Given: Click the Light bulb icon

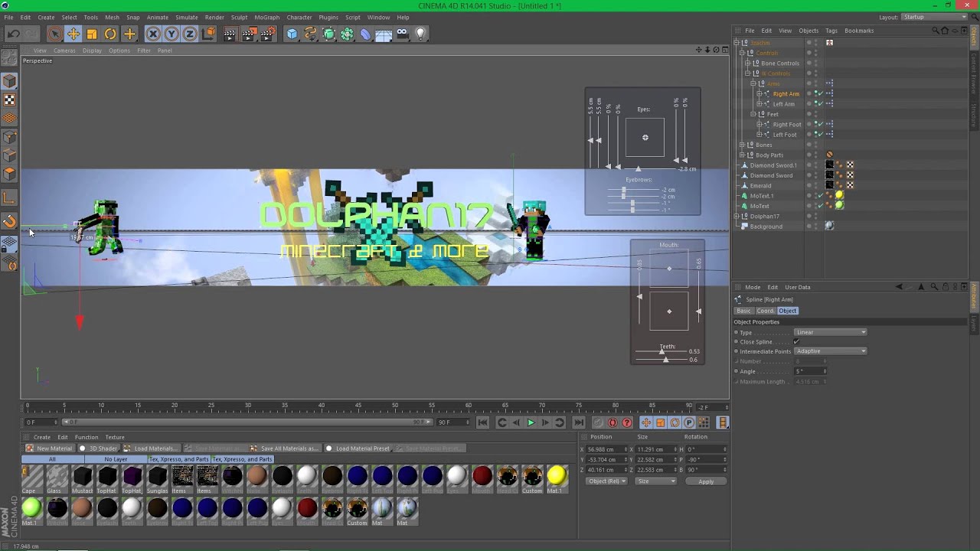Looking at the screenshot, I should tap(420, 34).
